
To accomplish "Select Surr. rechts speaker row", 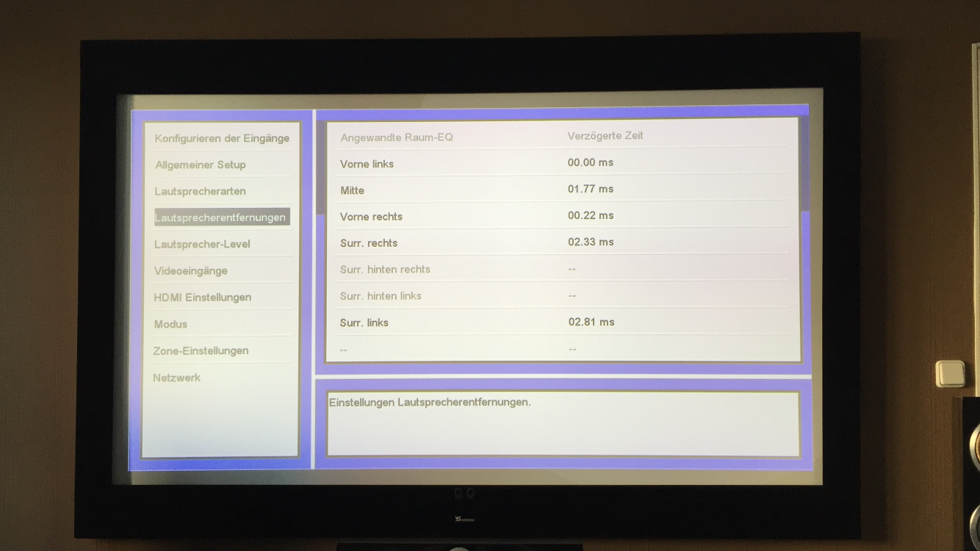I will 368,243.
